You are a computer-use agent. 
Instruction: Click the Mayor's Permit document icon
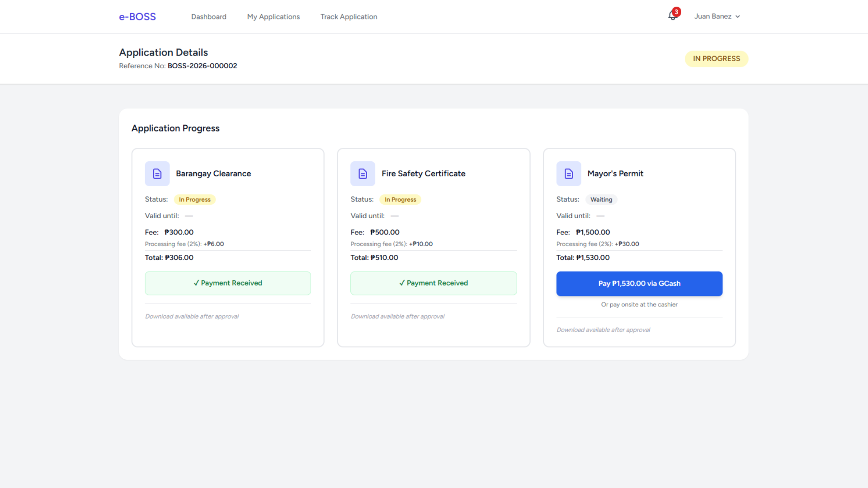coord(568,174)
